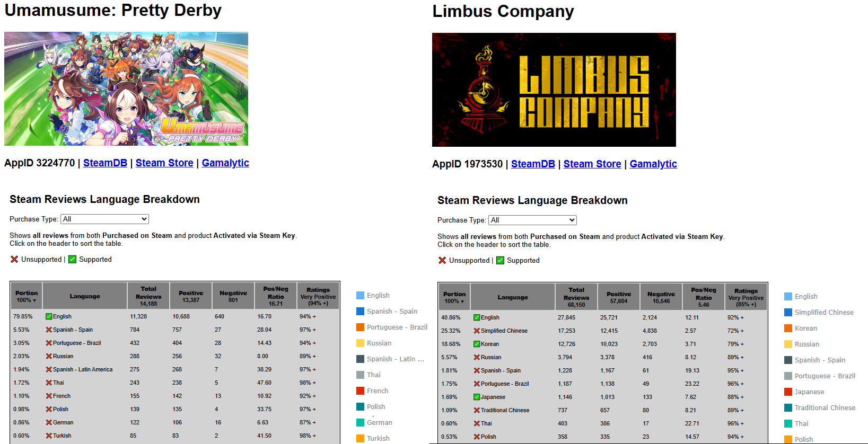Click supported checkmark on Korean row

[477, 344]
